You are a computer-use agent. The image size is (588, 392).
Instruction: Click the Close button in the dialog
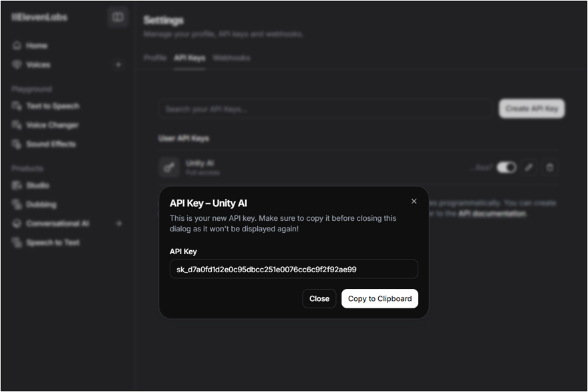pos(319,298)
